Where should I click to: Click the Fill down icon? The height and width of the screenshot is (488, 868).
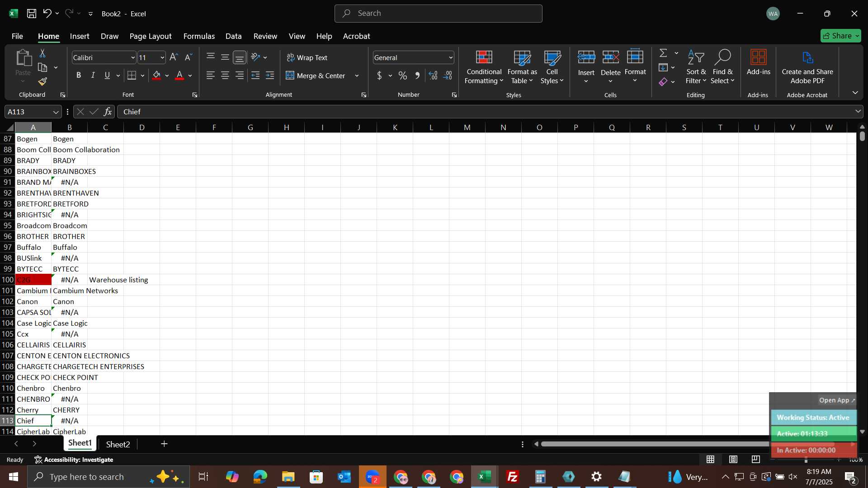[663, 68]
